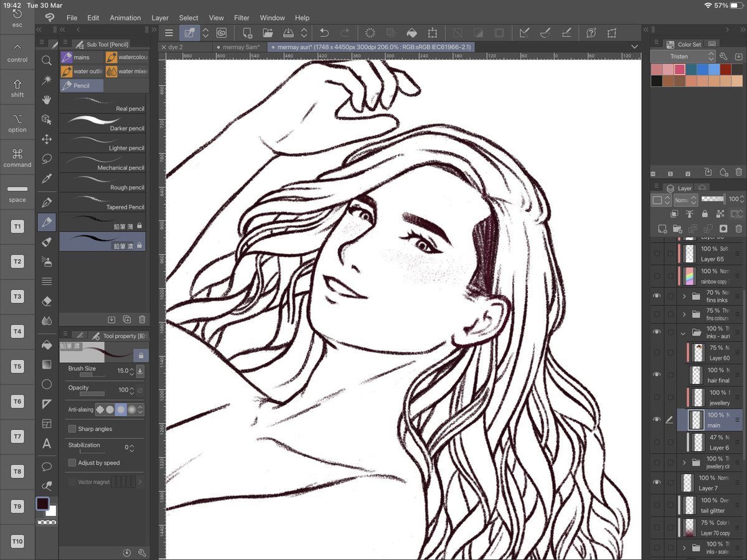Select the Darker pencil sub tool
Screen dimensions: 747x560
(103, 123)
